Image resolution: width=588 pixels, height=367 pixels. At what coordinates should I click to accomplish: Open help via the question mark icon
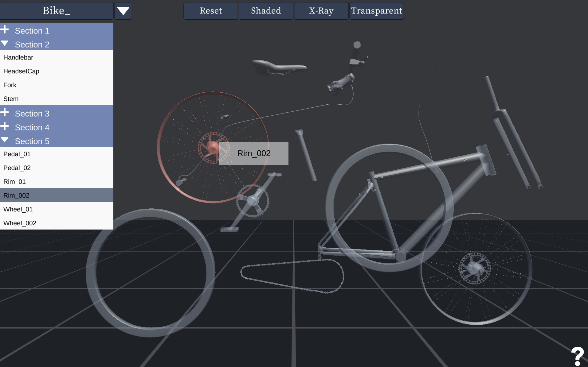577,356
